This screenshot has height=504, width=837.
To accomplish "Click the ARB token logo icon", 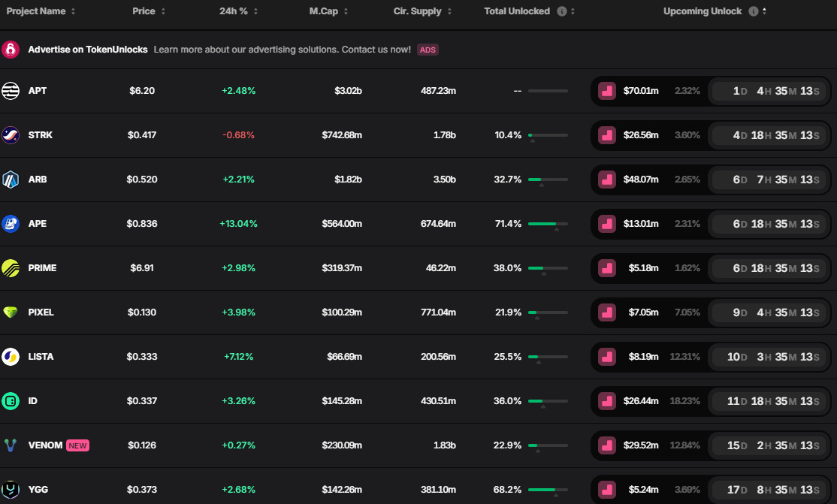I will coord(10,180).
